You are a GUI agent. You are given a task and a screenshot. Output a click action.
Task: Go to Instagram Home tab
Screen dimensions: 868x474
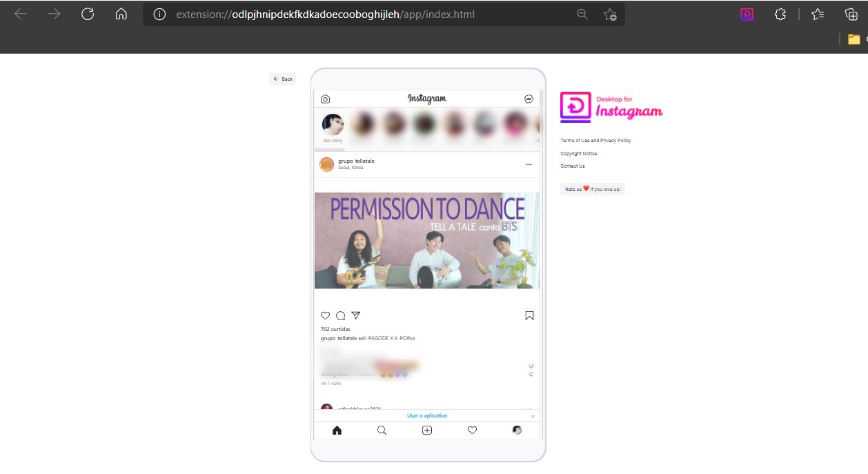click(x=337, y=431)
